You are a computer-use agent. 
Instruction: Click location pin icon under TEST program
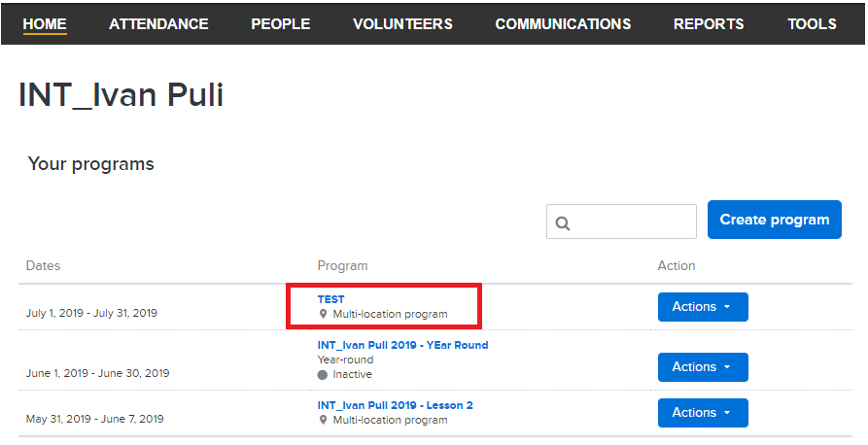[x=324, y=314]
